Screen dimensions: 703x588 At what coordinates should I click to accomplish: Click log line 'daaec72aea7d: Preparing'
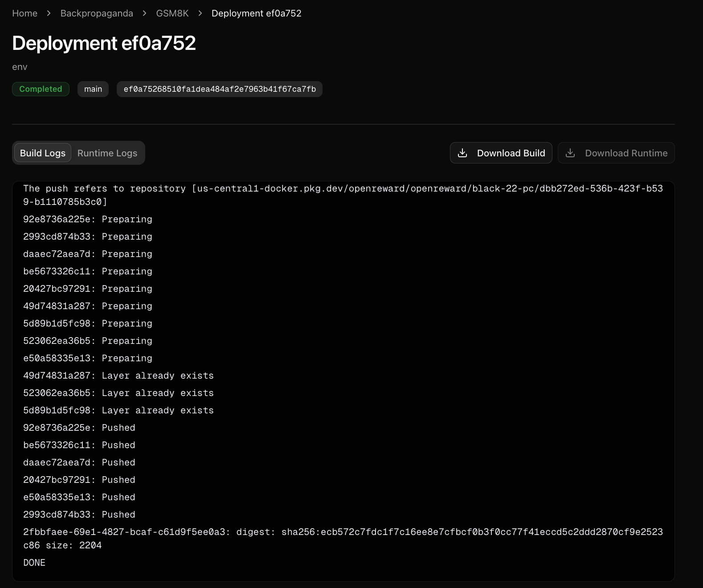88,254
